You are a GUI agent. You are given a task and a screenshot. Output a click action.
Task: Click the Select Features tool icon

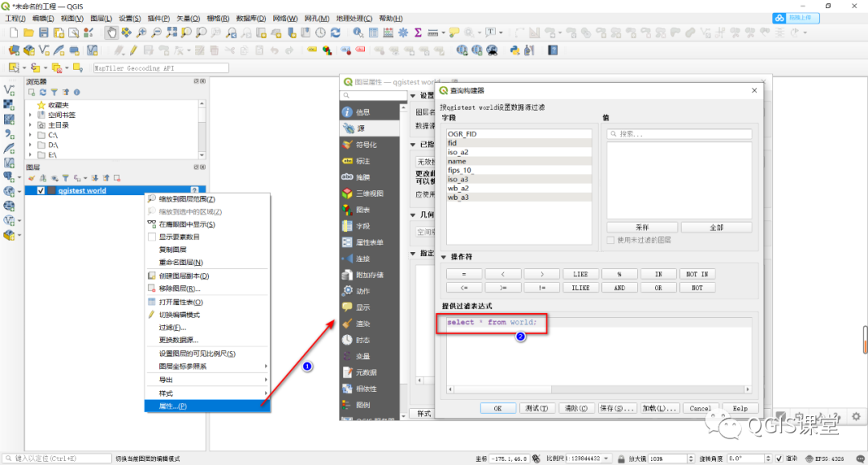[x=14, y=67]
